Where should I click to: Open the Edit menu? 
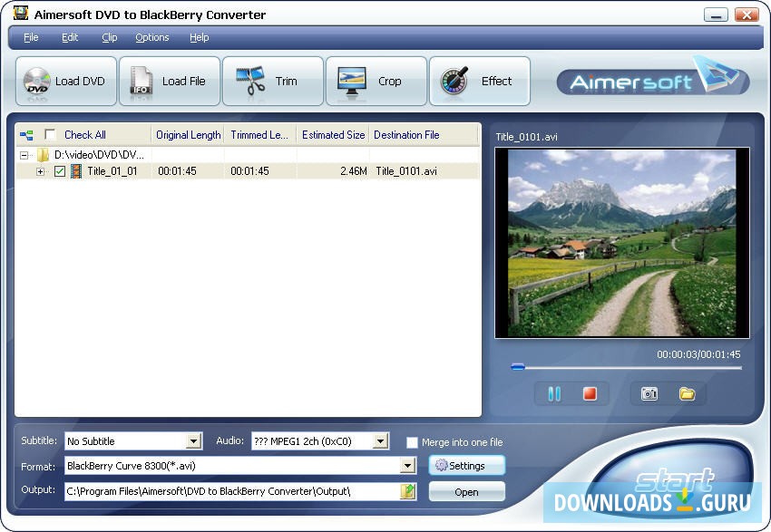click(70, 37)
